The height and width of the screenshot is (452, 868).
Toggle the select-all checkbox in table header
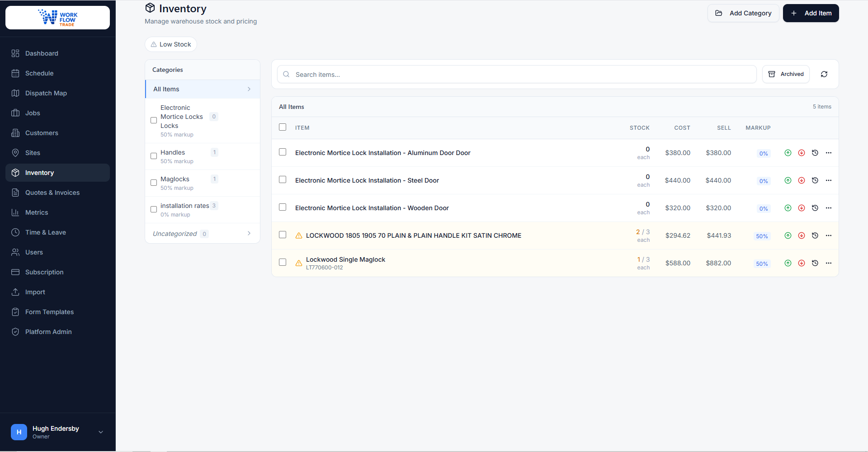283,127
